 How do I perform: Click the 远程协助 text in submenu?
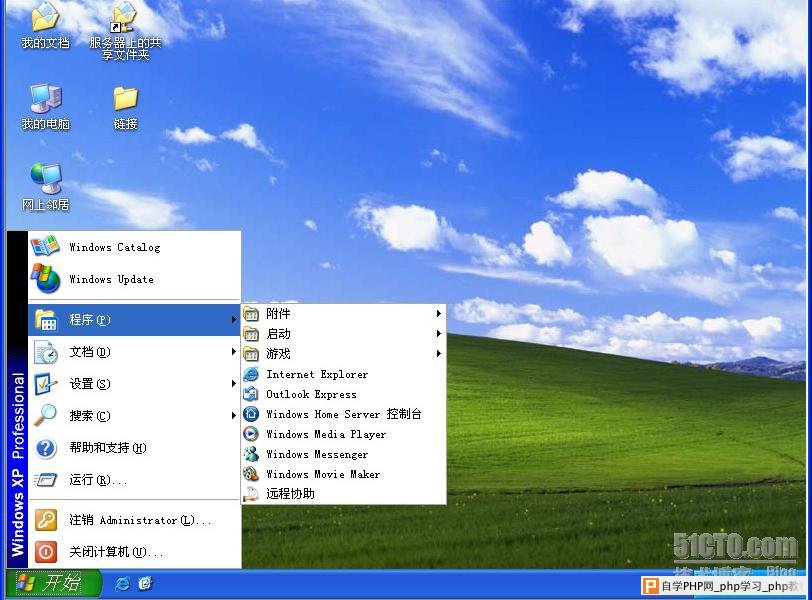tap(291, 494)
